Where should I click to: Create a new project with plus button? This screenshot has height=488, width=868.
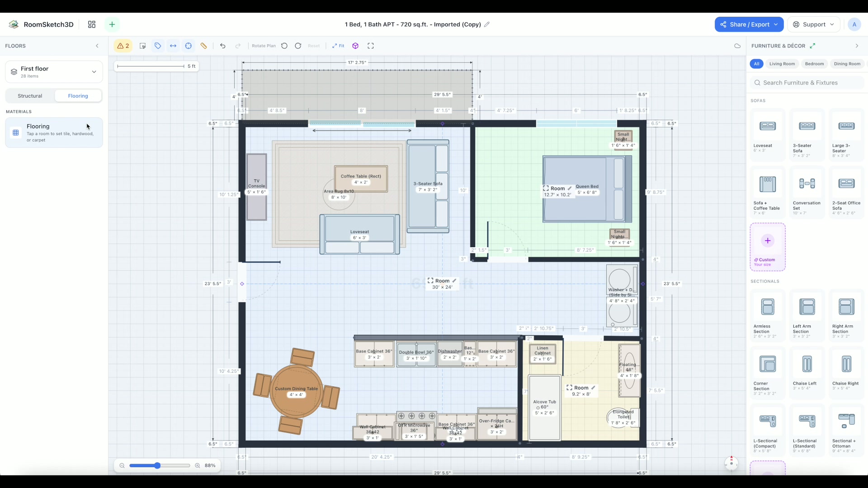[112, 24]
